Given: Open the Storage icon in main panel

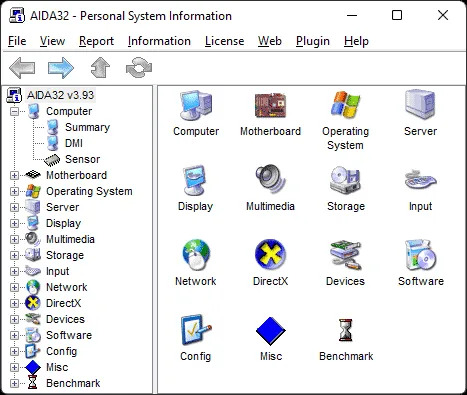Looking at the screenshot, I should tap(345, 180).
